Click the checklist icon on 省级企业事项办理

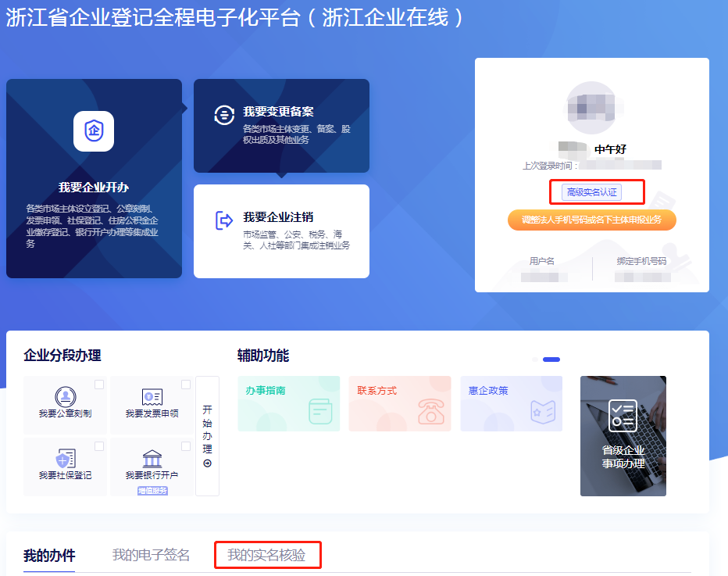pos(623,416)
